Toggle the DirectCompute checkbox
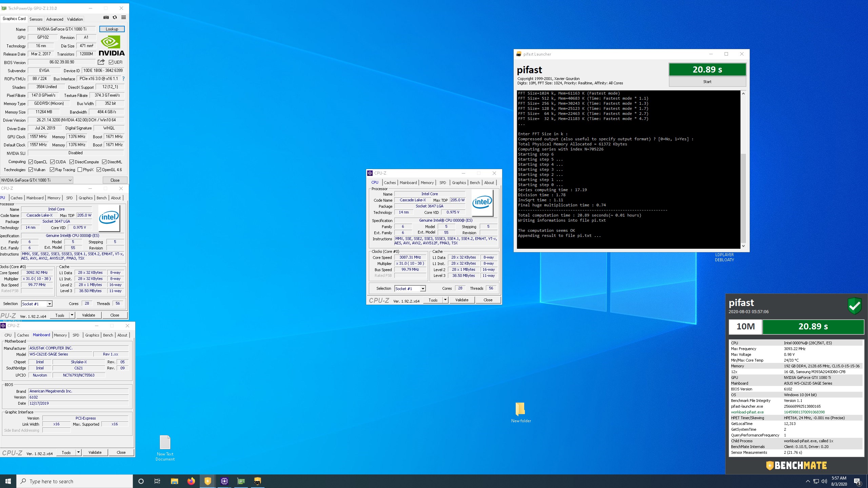 [72, 162]
